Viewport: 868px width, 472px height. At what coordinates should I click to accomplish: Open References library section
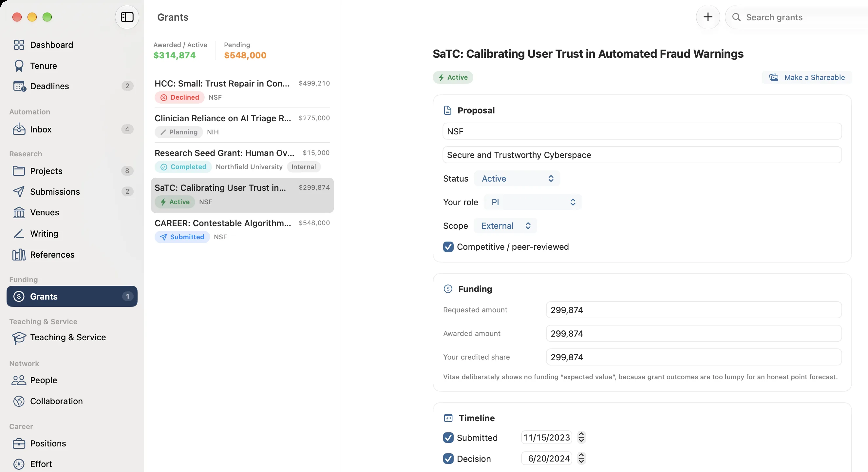click(72, 255)
